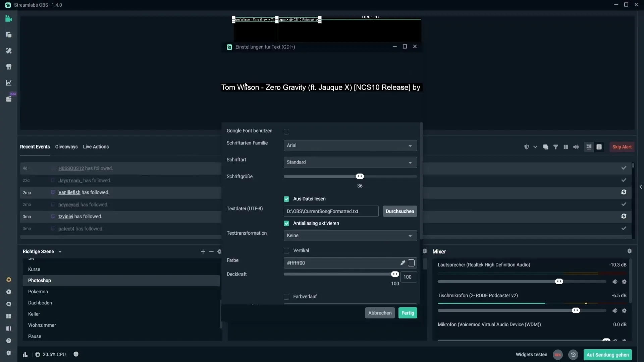Open the performance stats bar chart icon

pyautogui.click(x=25, y=355)
